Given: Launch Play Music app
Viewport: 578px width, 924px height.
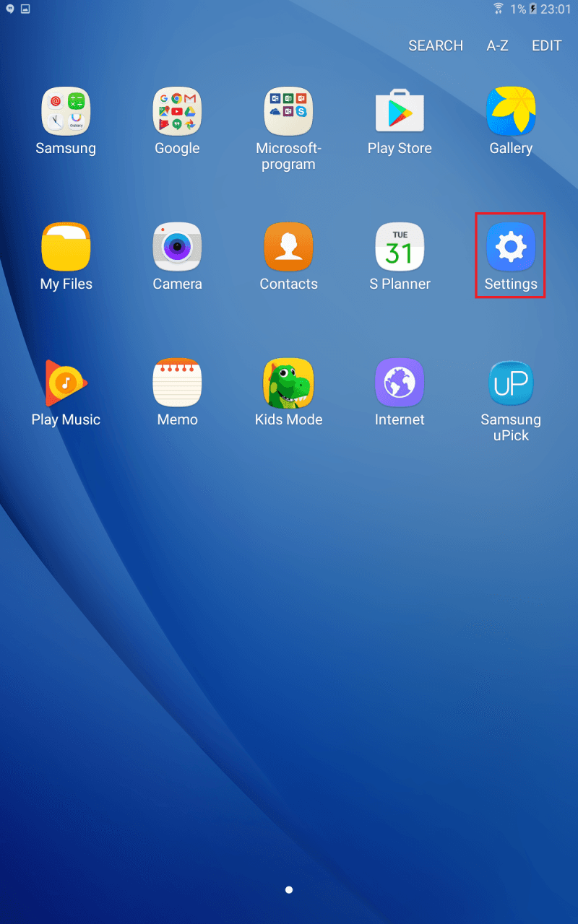Looking at the screenshot, I should point(66,383).
